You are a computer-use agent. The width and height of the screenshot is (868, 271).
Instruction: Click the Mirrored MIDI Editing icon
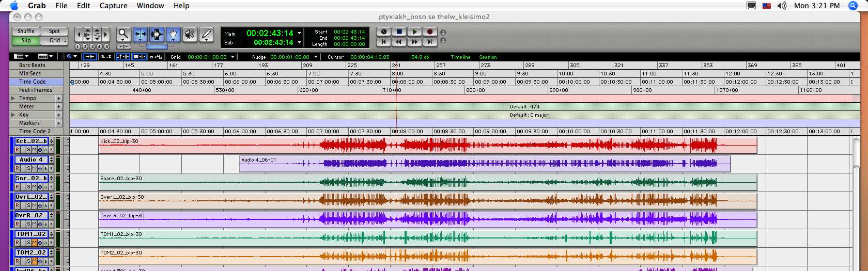pyautogui.click(x=156, y=57)
